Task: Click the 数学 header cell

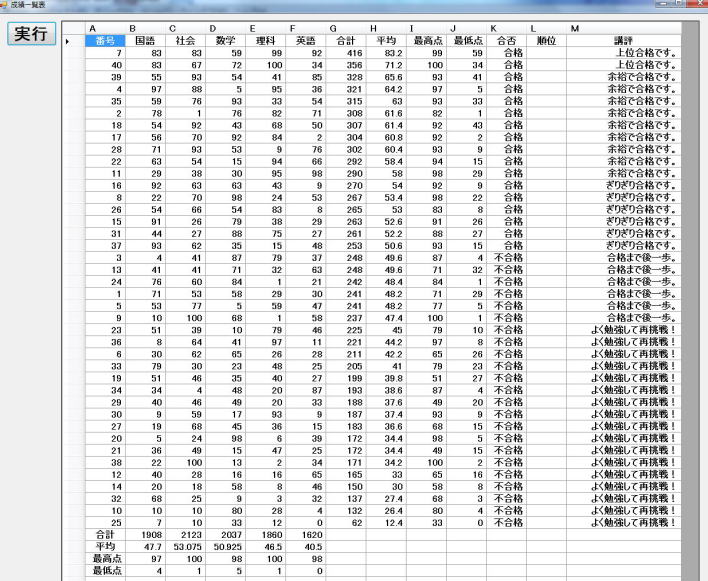Action: pos(225,41)
